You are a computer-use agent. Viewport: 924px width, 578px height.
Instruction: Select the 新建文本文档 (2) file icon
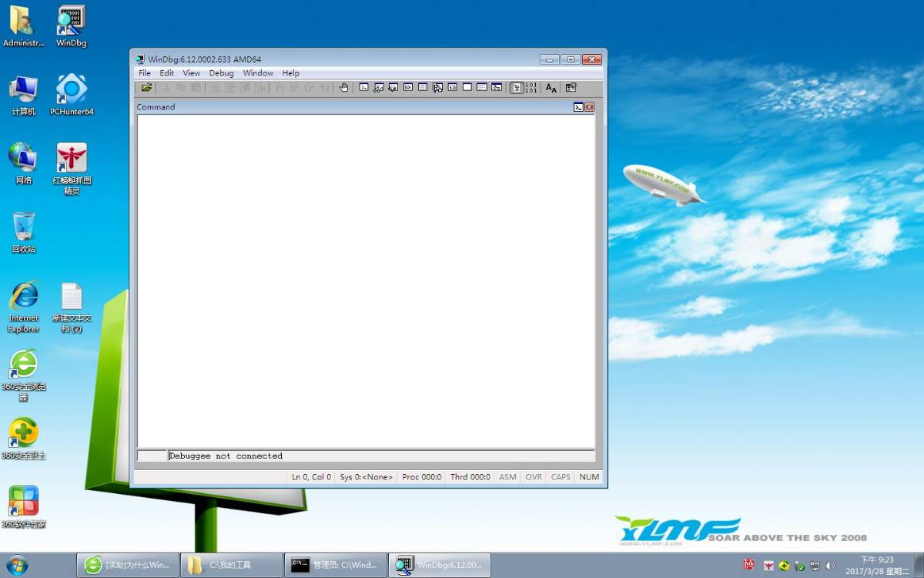tap(72, 307)
